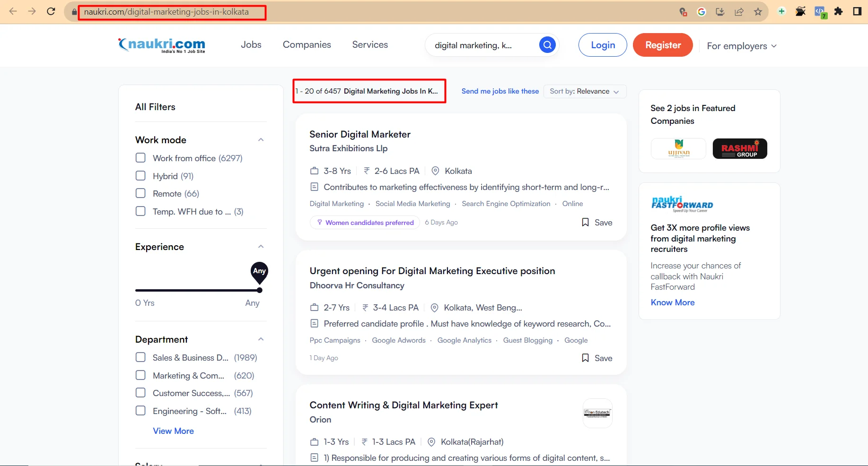This screenshot has height=466, width=868.
Task: Check Sales & Business D... department
Action: (x=140, y=357)
